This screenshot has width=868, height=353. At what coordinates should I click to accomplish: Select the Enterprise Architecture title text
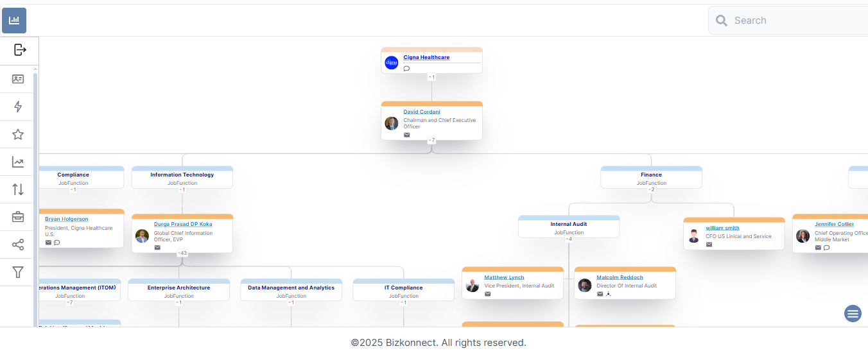[x=179, y=288]
